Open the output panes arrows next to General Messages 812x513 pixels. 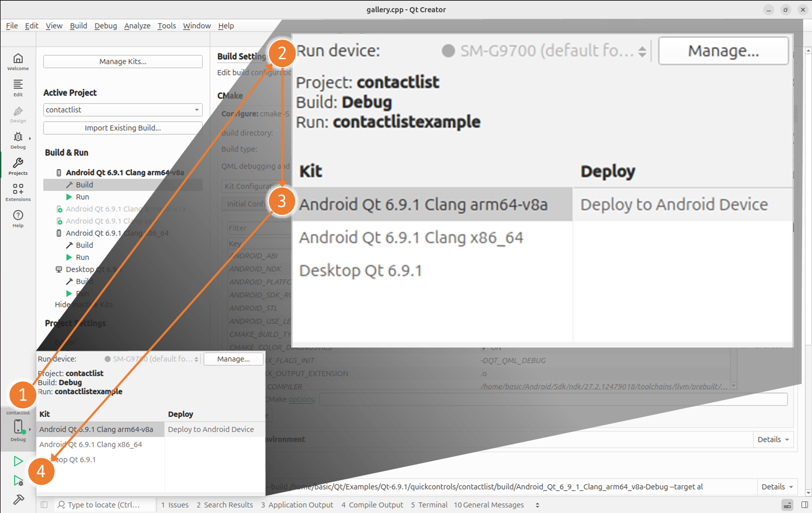[x=538, y=505]
